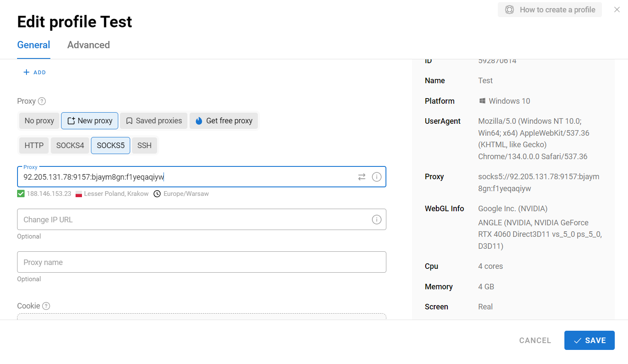This screenshot has height=364, width=628.
Task: Select the HTTP proxy type
Action: [34, 146]
